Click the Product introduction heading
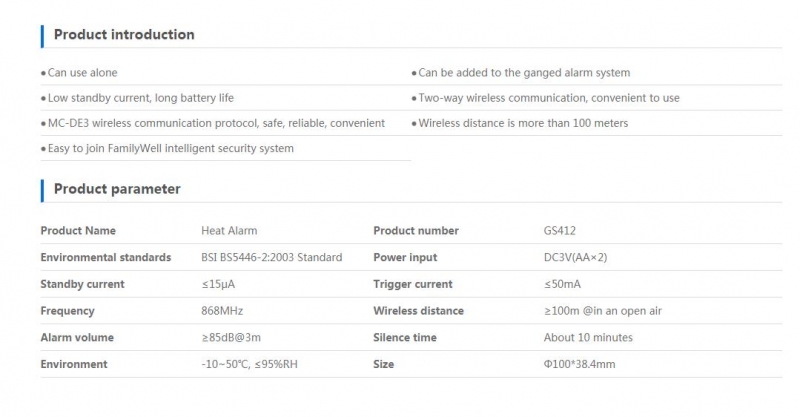The height and width of the screenshot is (417, 800). 124,35
